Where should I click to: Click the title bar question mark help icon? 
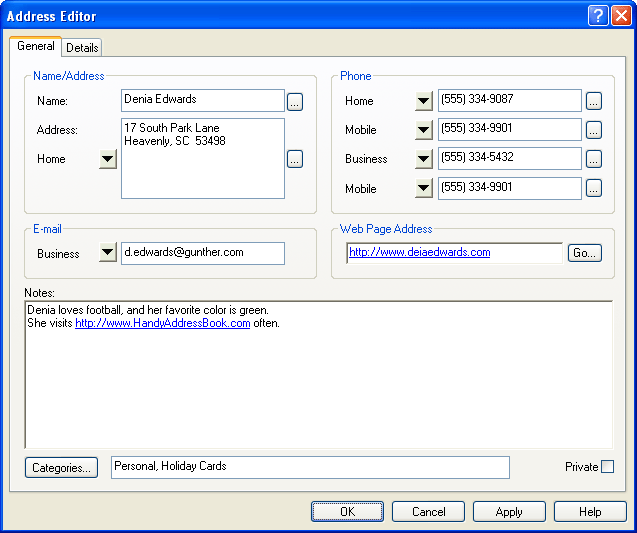tap(598, 16)
